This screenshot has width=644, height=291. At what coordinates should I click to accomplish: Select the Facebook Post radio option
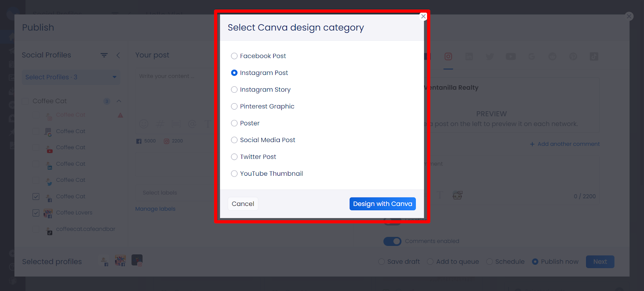[x=234, y=56]
